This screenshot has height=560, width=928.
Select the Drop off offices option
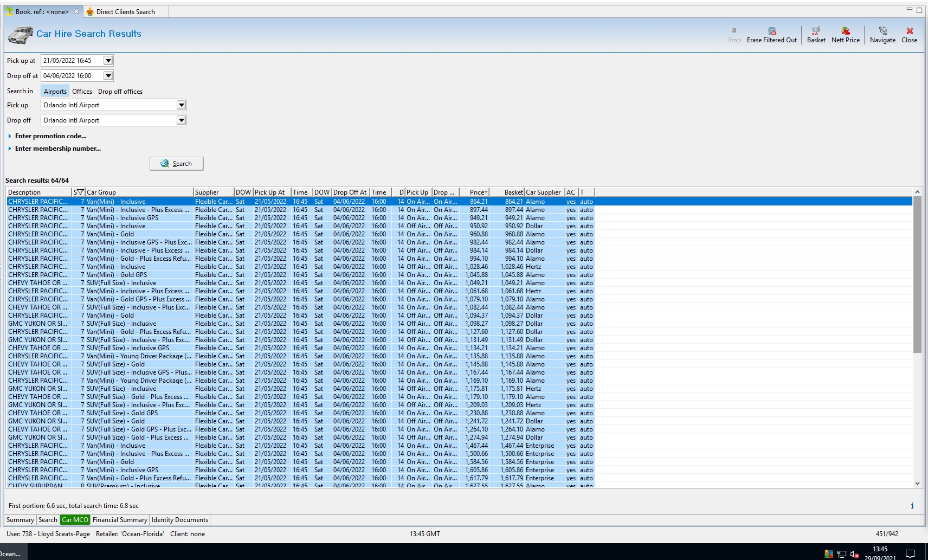[120, 92]
